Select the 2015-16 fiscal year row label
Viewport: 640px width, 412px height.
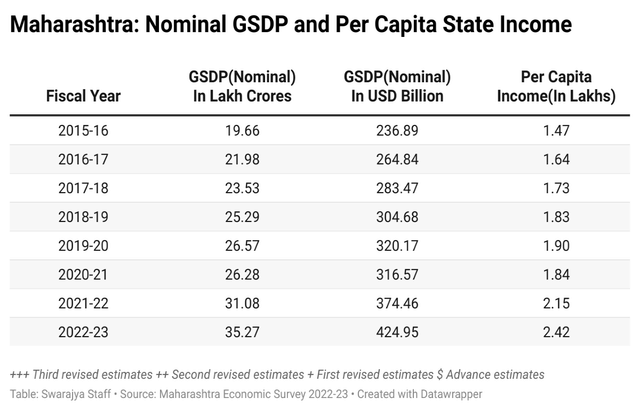pyautogui.click(x=83, y=130)
